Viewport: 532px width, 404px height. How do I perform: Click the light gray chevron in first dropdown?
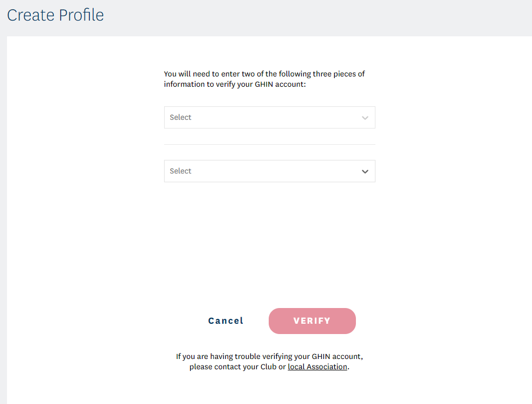point(365,118)
